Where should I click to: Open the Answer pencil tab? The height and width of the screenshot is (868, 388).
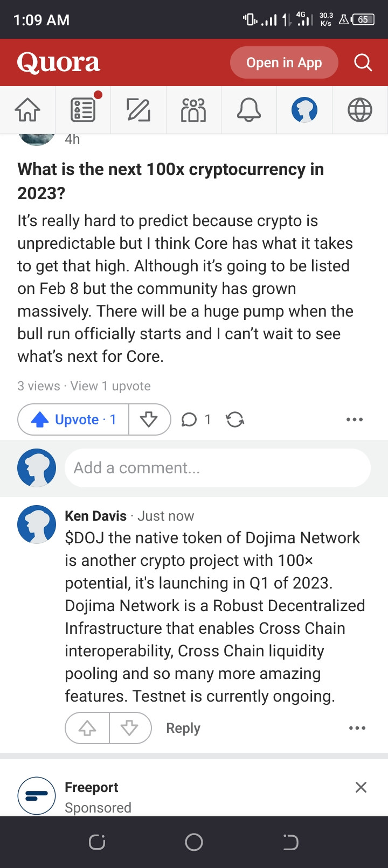[138, 110]
